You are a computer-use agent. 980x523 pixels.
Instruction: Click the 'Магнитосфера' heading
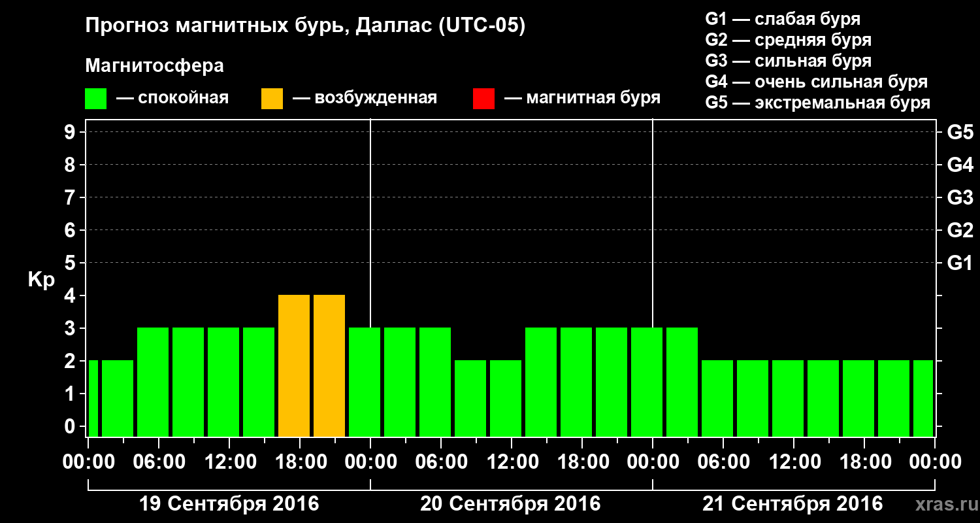(x=155, y=66)
